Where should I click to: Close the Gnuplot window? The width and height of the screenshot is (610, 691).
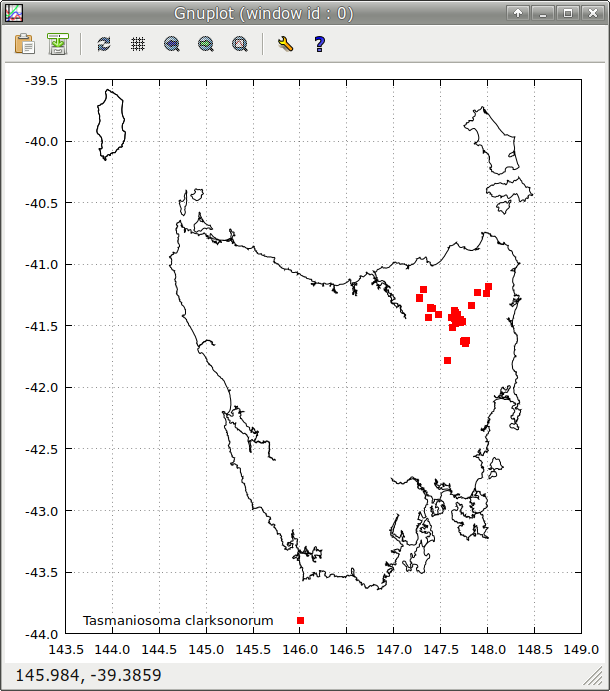click(x=593, y=13)
